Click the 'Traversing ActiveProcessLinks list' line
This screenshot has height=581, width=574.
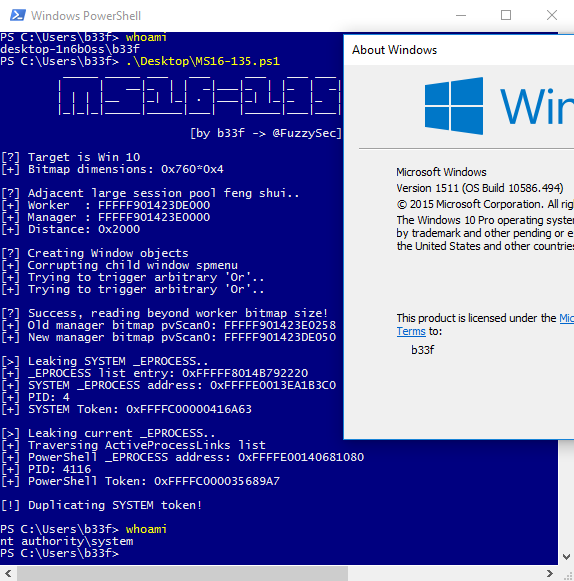tap(133, 445)
